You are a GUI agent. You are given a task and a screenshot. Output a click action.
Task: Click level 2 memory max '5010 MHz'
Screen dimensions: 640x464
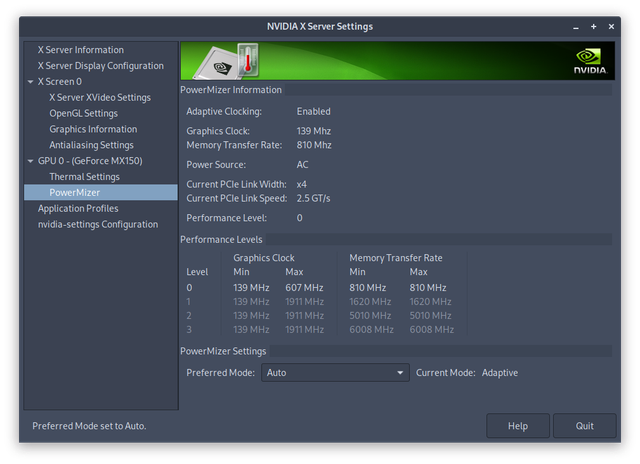coord(430,315)
